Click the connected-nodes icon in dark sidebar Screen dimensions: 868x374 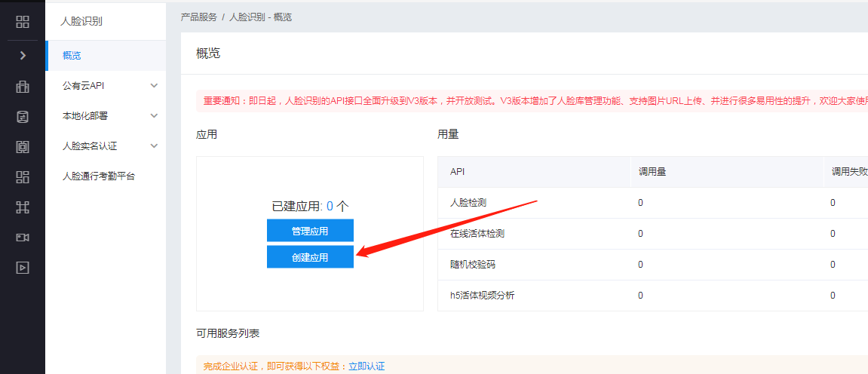[23, 207]
